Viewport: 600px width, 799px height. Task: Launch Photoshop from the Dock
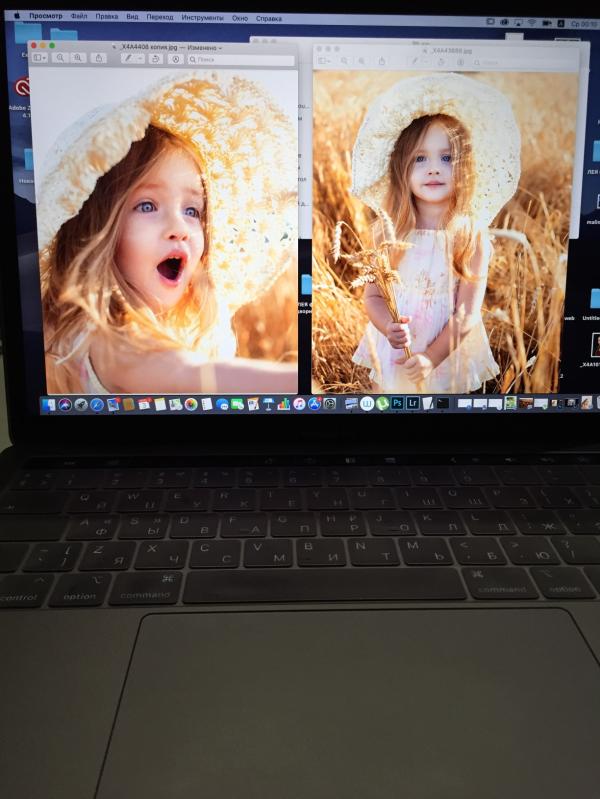tap(398, 403)
